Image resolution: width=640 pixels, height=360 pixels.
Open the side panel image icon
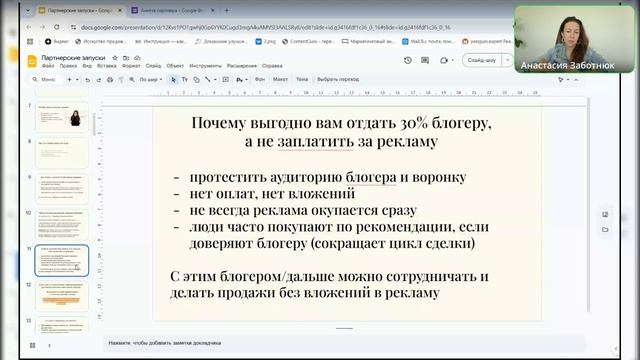605,214
